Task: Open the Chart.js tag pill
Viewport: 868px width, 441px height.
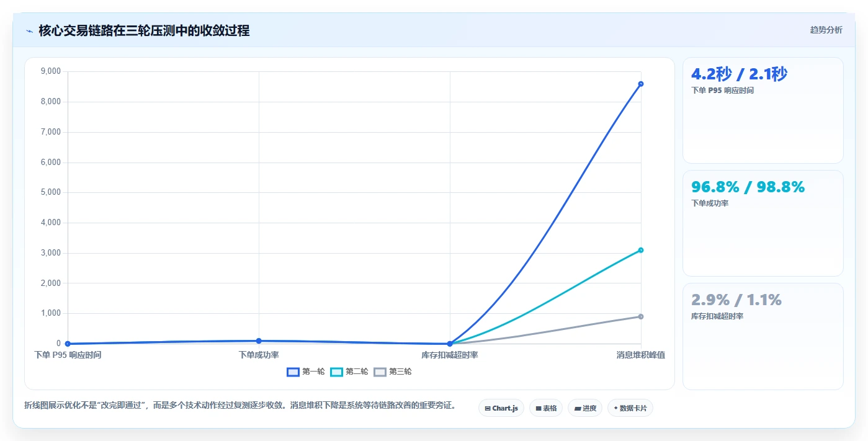Action: coord(501,408)
